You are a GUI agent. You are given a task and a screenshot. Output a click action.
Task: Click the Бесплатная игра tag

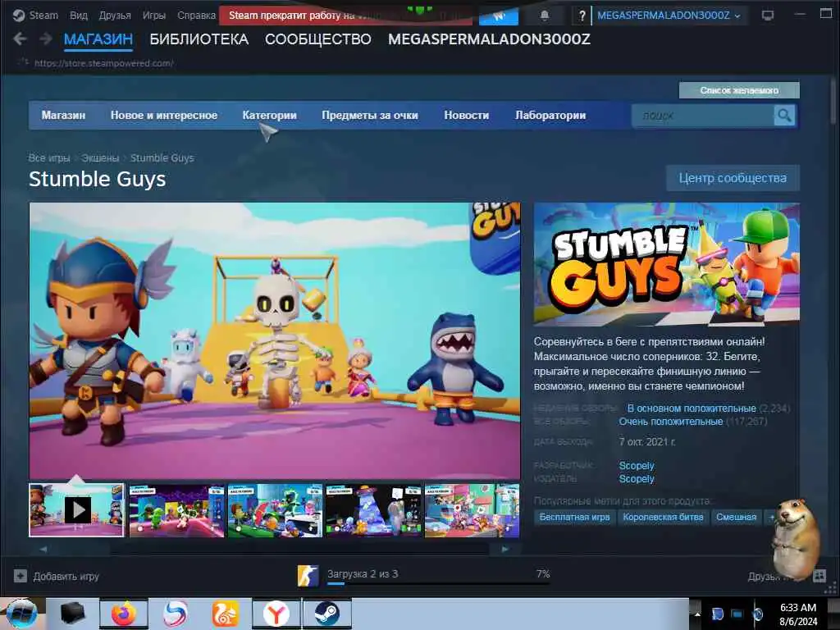pyautogui.click(x=574, y=517)
